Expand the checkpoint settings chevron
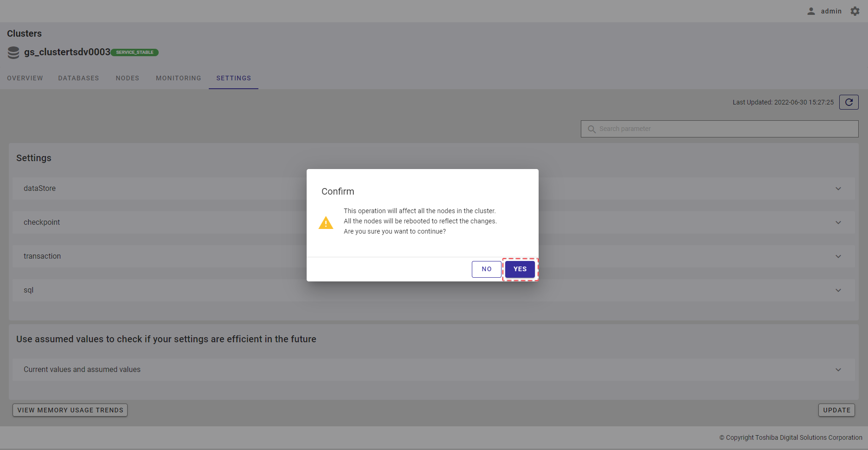Viewport: 868px width, 450px height. point(838,222)
